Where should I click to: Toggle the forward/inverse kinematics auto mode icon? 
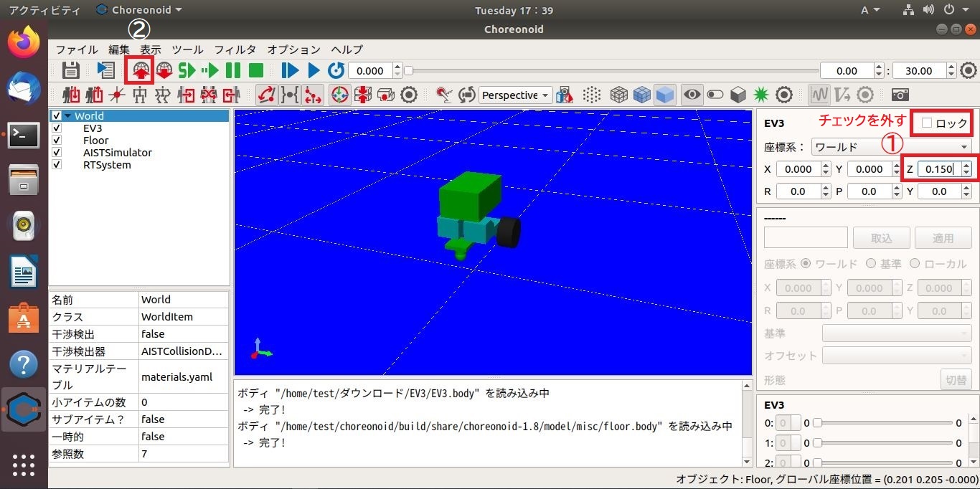(x=267, y=95)
